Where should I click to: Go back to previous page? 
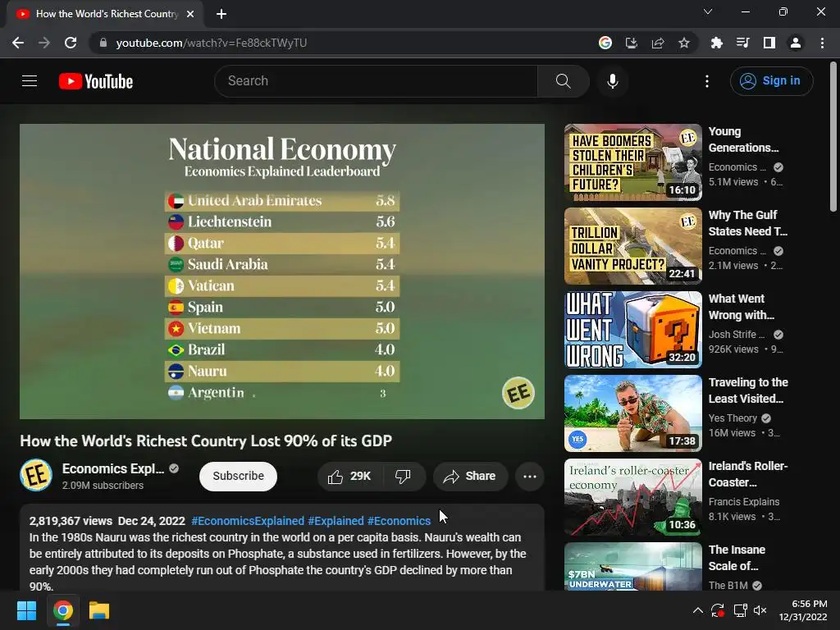click(x=18, y=43)
